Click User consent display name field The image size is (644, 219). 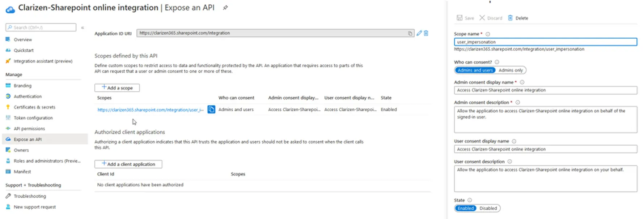click(546, 149)
